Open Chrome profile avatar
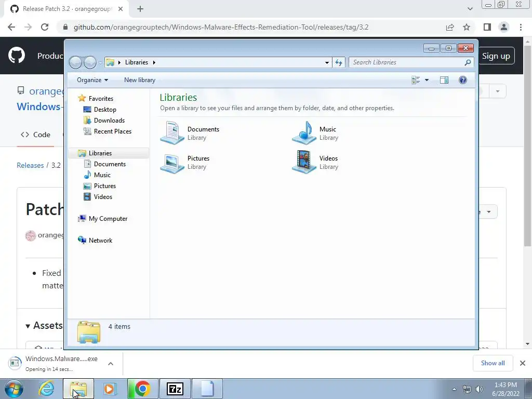 [x=504, y=27]
